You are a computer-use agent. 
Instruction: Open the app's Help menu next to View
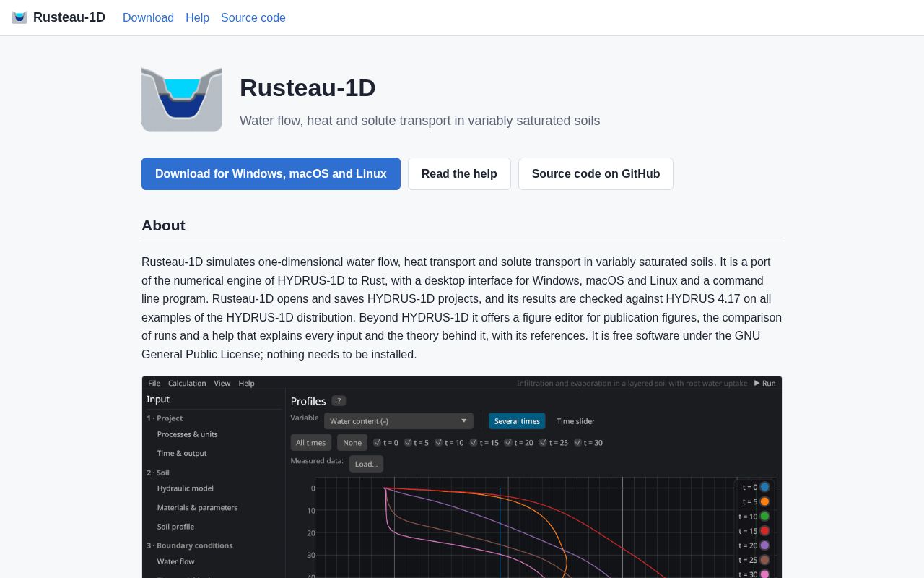pos(247,383)
